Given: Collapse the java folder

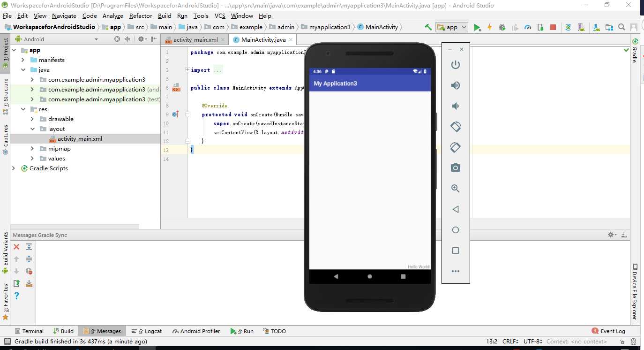Looking at the screenshot, I should (23, 70).
